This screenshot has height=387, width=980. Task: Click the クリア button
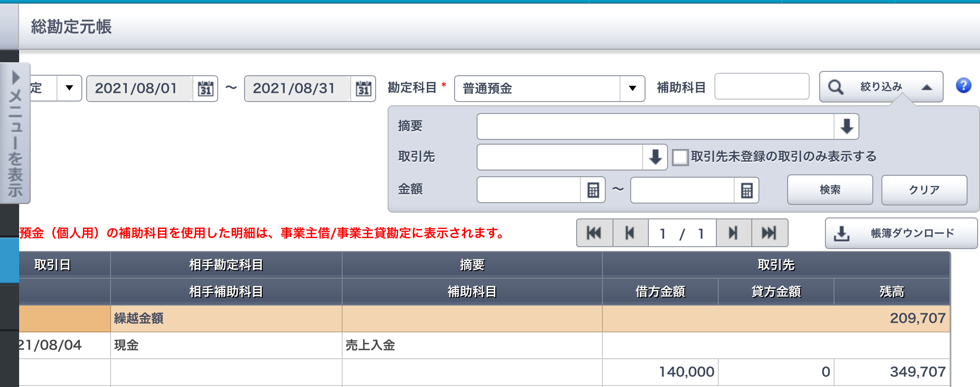click(x=924, y=190)
